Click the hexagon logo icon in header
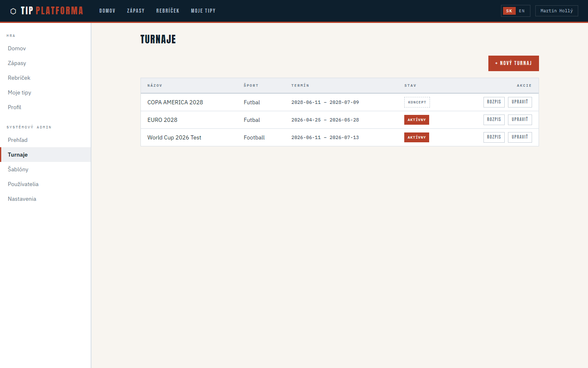Image resolution: width=588 pixels, height=368 pixels. click(x=13, y=11)
